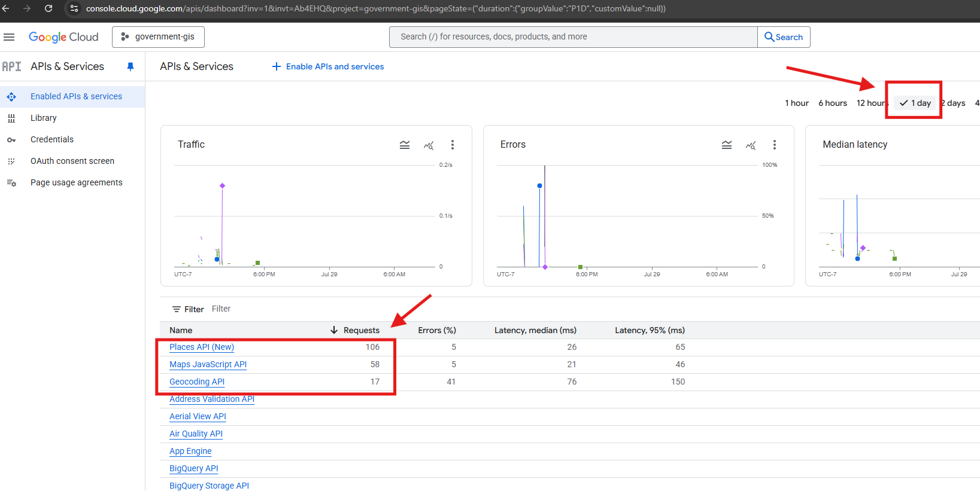Focus the resources search field

(x=574, y=37)
